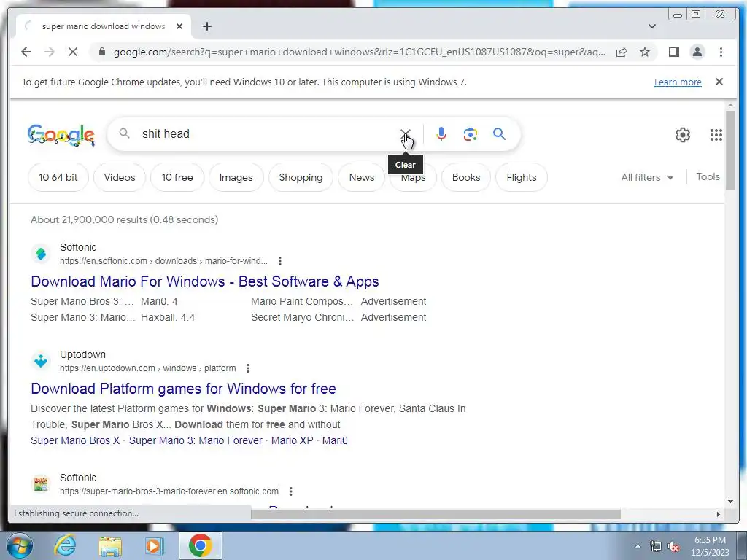
Task: Click the Haxball. 4.4 text
Action: coord(168,317)
